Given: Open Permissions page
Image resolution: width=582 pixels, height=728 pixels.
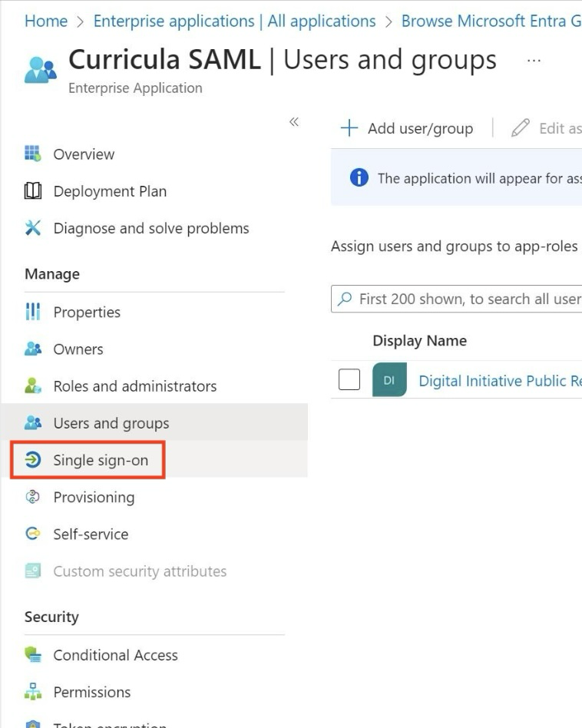Looking at the screenshot, I should (154, 692).
